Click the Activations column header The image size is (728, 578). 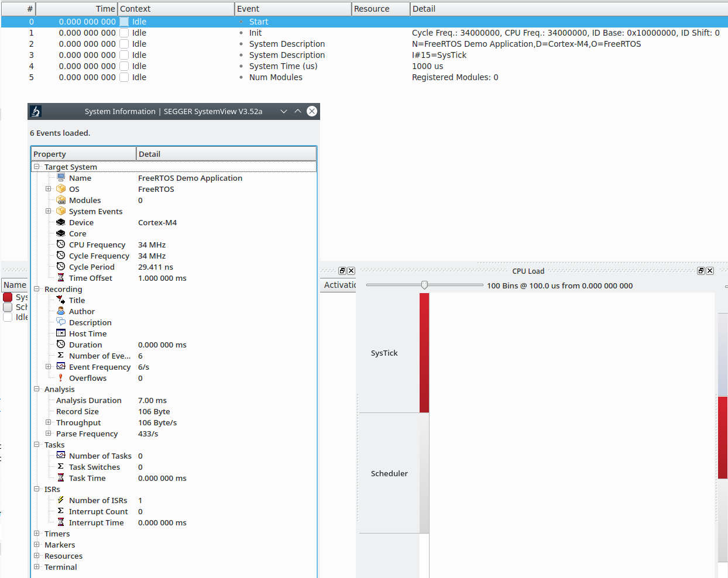[x=338, y=285]
